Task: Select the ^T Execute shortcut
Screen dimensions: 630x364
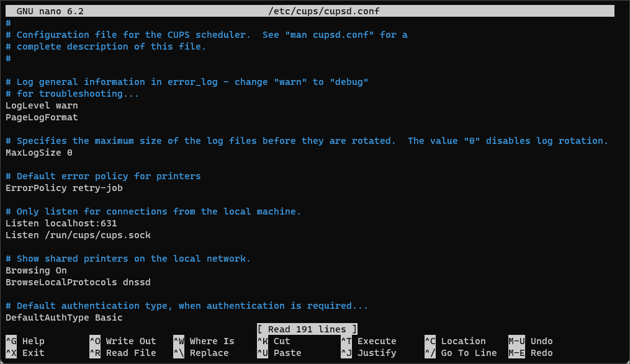Action: coord(369,341)
